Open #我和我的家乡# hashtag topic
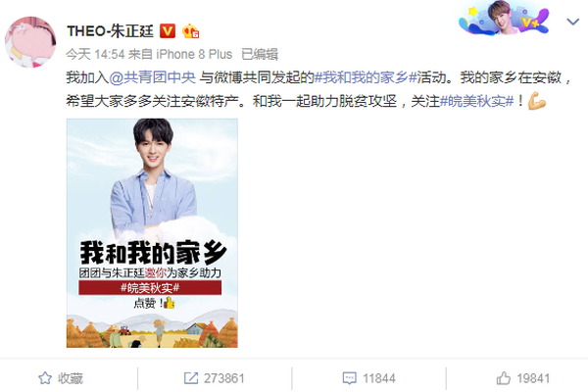 click(366, 77)
